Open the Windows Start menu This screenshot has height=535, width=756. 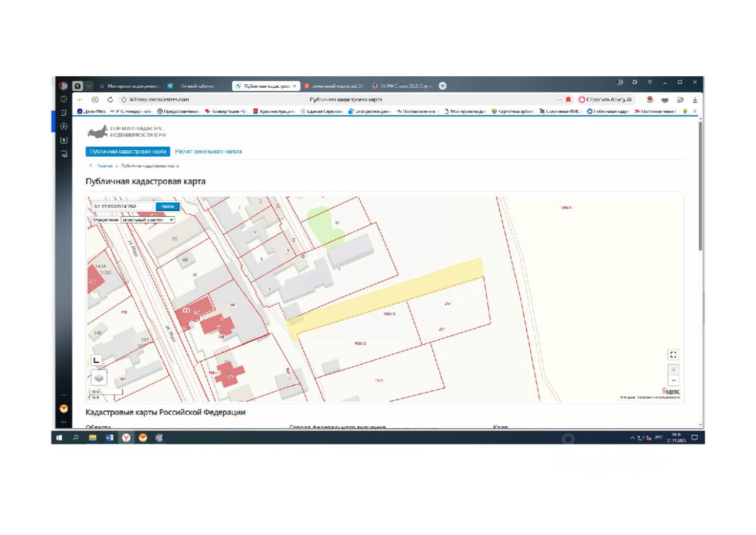[60, 438]
